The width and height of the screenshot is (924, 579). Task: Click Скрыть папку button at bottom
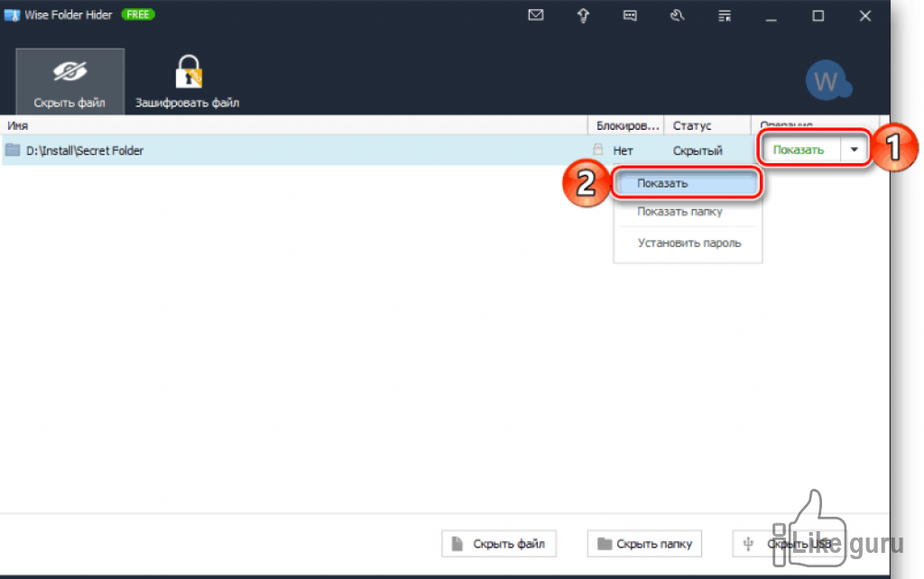pos(644,543)
